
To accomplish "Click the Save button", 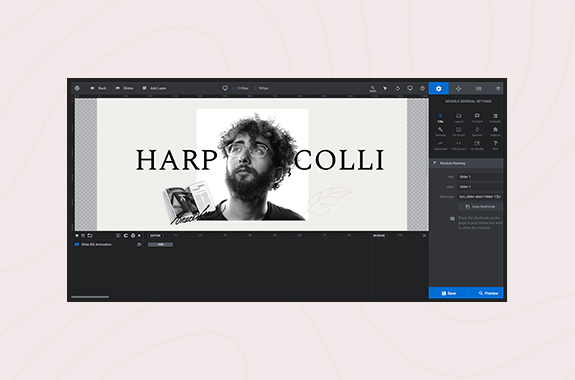I will [x=448, y=293].
